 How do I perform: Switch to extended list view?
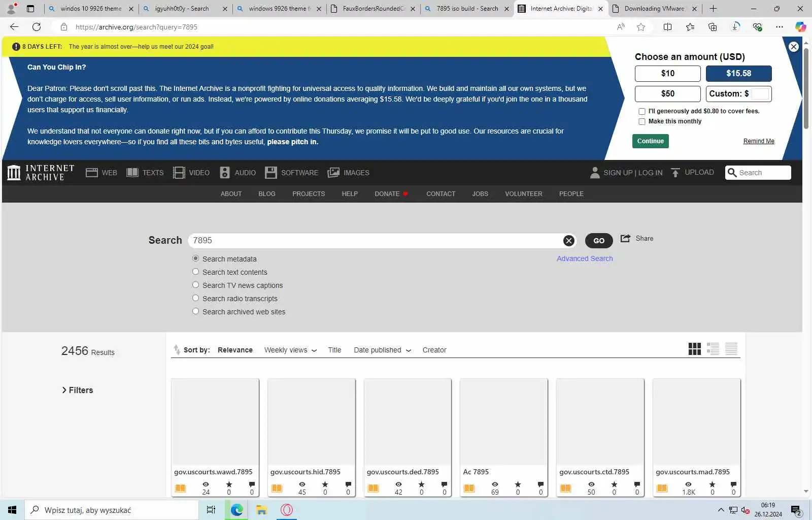[713, 349]
